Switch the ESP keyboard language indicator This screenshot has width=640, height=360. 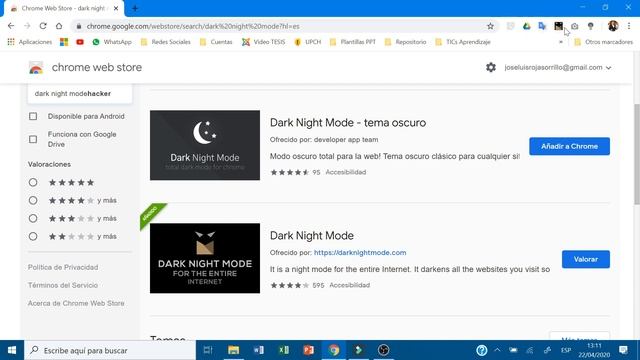coord(566,350)
